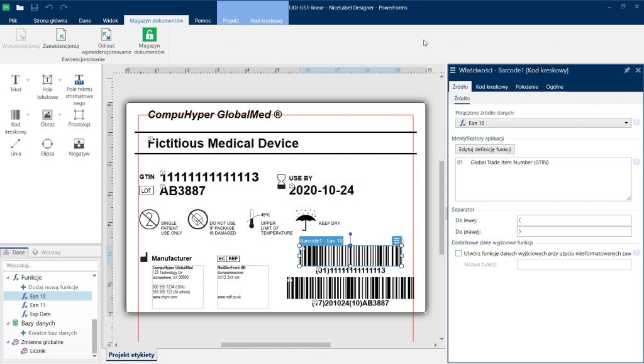
Task: Click the rotation handle above Barcode1
Action: 350,234
